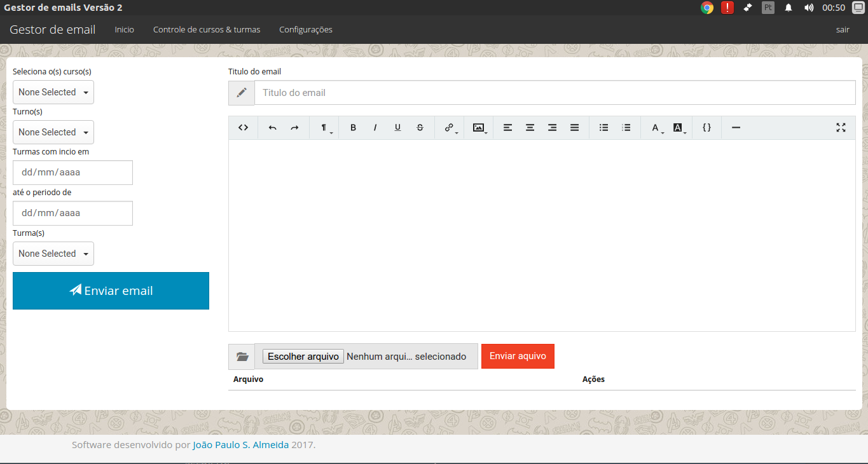Go to 'Controle de cursos & turmas'
Viewport: 868px width, 464px height.
coord(207,29)
